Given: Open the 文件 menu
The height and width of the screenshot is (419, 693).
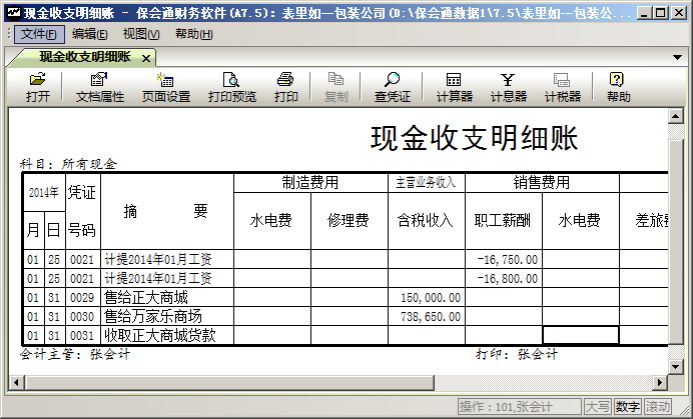Looking at the screenshot, I should tap(39, 34).
